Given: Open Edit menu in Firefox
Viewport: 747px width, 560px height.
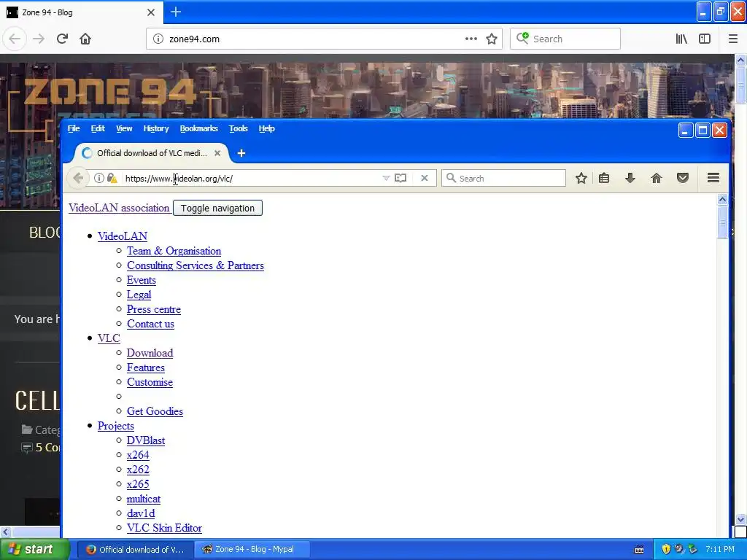Looking at the screenshot, I should pos(98,128).
